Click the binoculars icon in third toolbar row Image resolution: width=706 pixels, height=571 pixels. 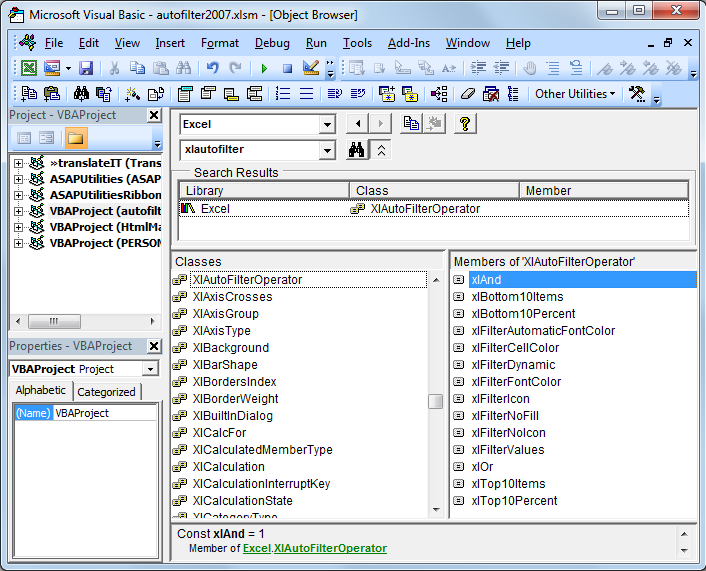81,94
